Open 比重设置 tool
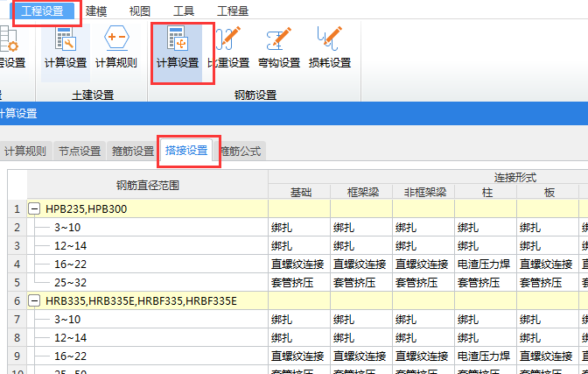The width and height of the screenshot is (588, 374). [228, 47]
